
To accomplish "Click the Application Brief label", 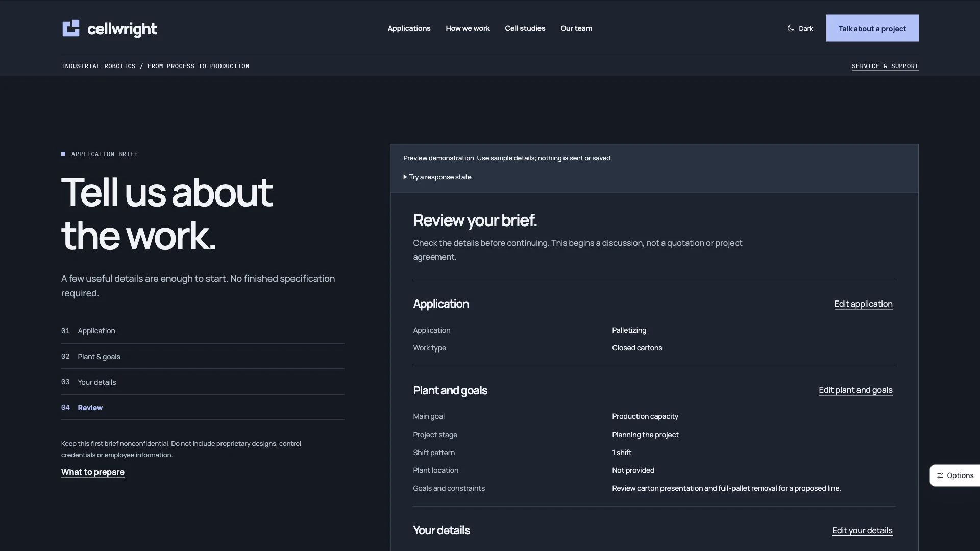I will click(105, 154).
